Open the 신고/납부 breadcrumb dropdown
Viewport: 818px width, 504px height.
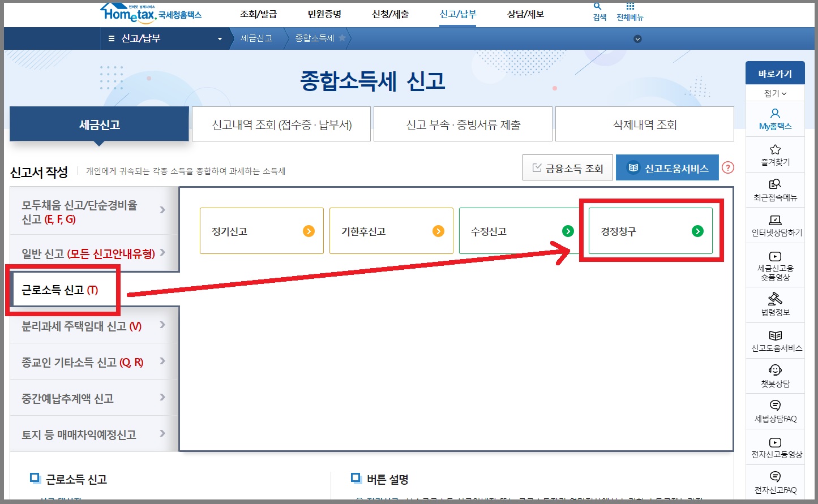coord(220,38)
